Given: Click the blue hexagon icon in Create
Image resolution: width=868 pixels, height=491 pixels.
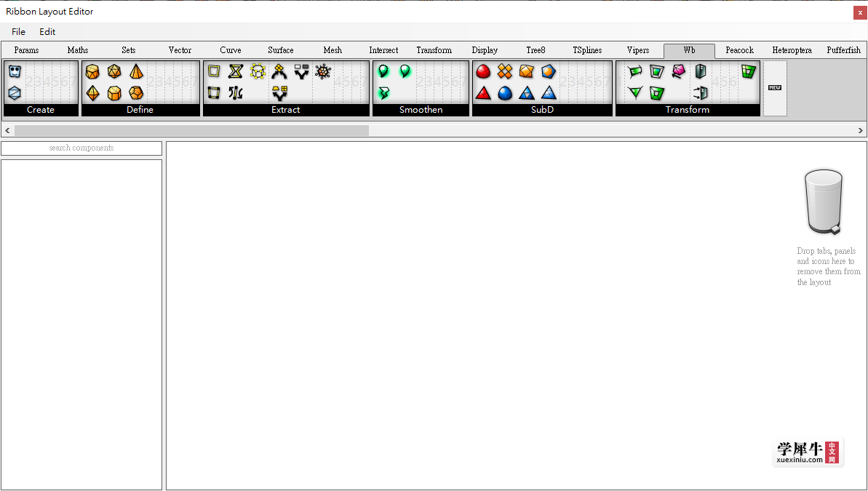Looking at the screenshot, I should (15, 93).
